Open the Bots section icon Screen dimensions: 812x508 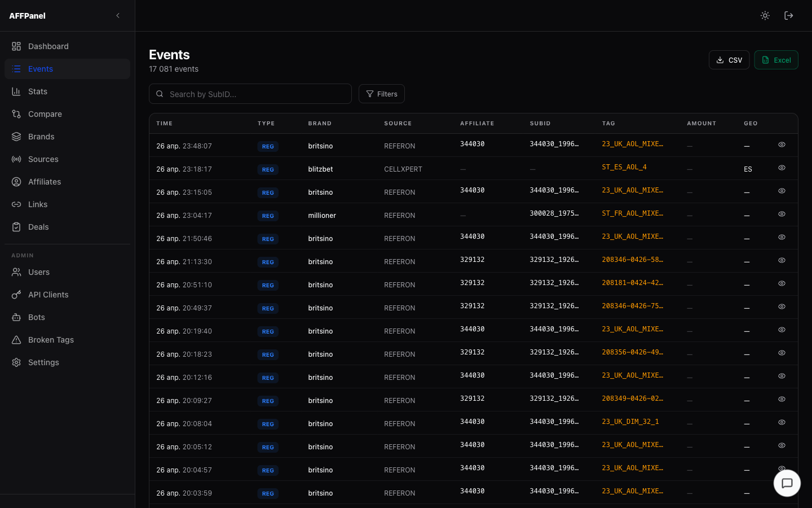(x=16, y=317)
